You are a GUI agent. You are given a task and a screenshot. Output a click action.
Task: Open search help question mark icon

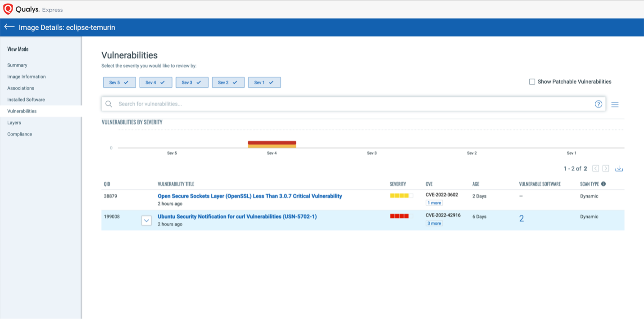click(599, 104)
